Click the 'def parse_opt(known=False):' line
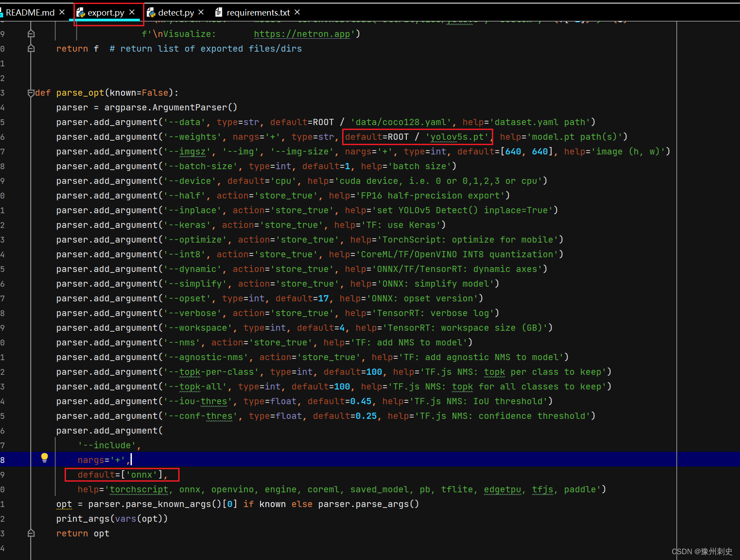 pyautogui.click(x=106, y=93)
